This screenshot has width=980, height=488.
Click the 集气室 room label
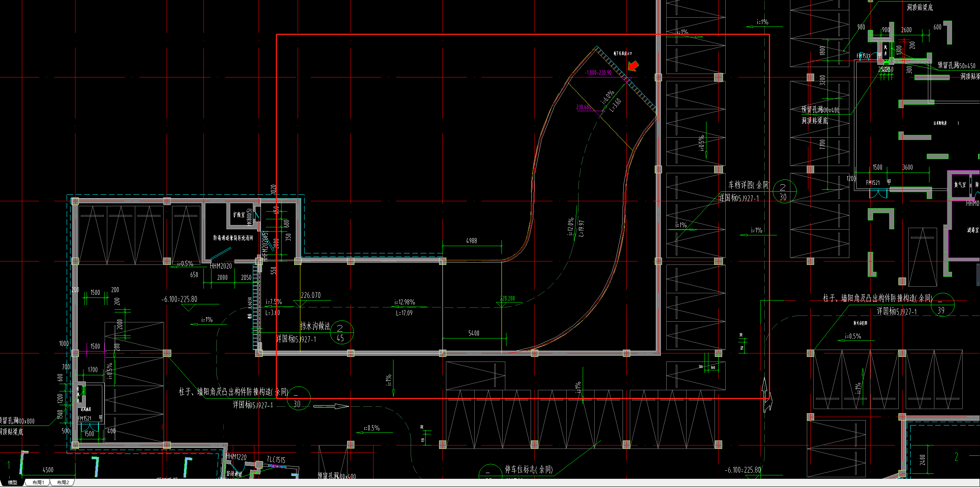[960, 185]
